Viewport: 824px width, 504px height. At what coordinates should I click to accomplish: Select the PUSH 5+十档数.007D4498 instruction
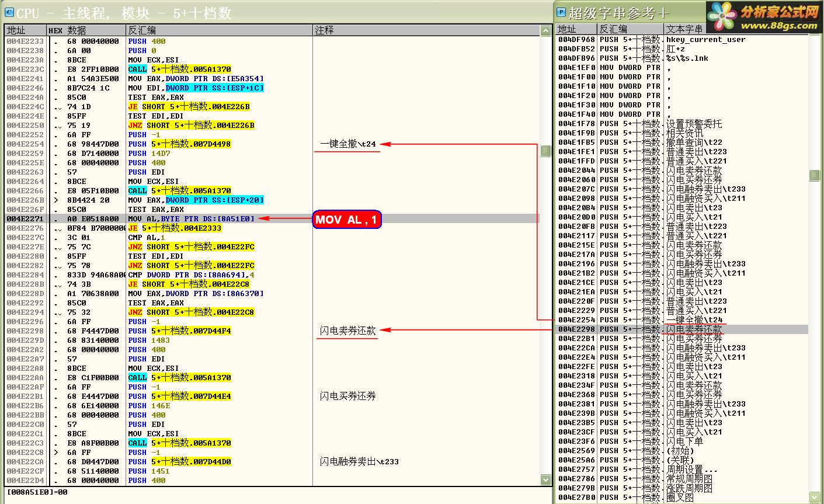(179, 144)
